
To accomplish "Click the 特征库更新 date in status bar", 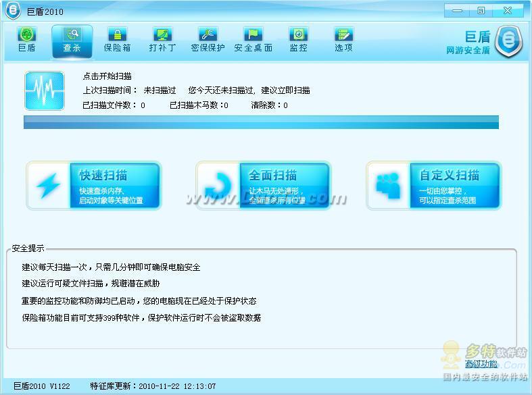I will 153,386.
